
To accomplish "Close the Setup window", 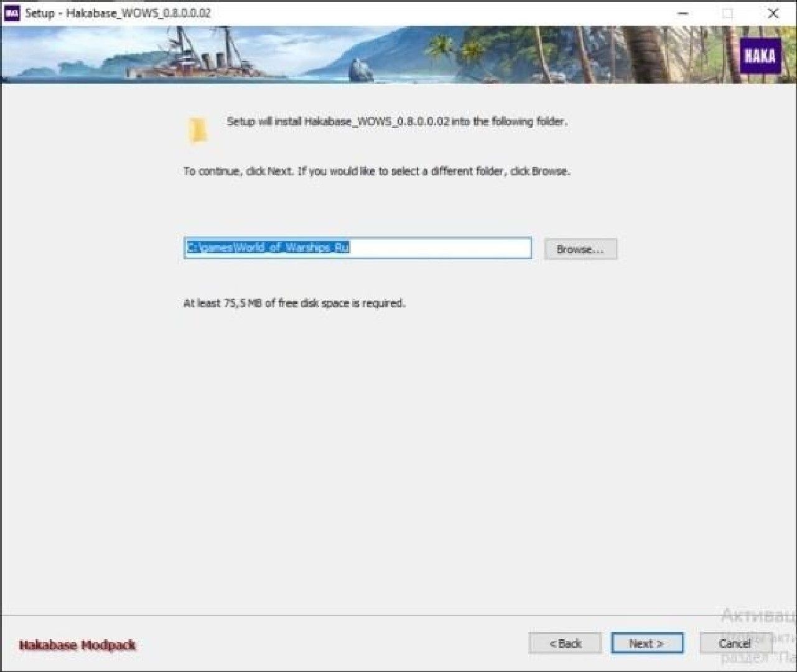I will point(773,13).
